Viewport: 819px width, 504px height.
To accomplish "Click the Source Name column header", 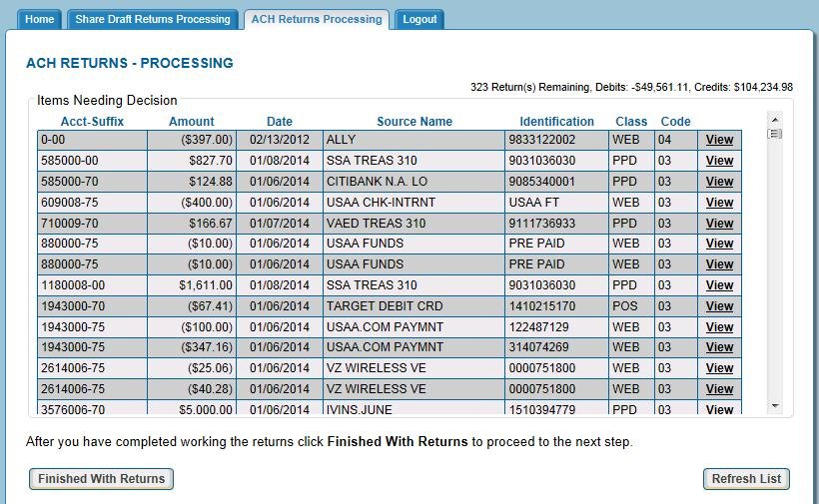I will tap(414, 122).
